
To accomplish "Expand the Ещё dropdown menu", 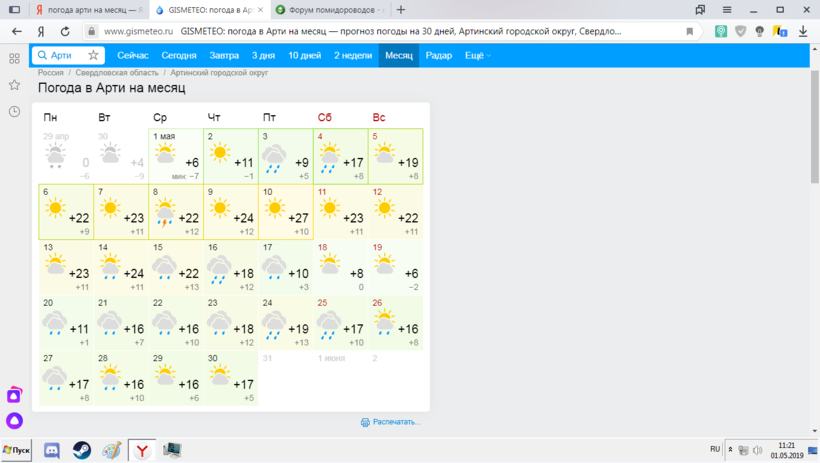I will 477,55.
